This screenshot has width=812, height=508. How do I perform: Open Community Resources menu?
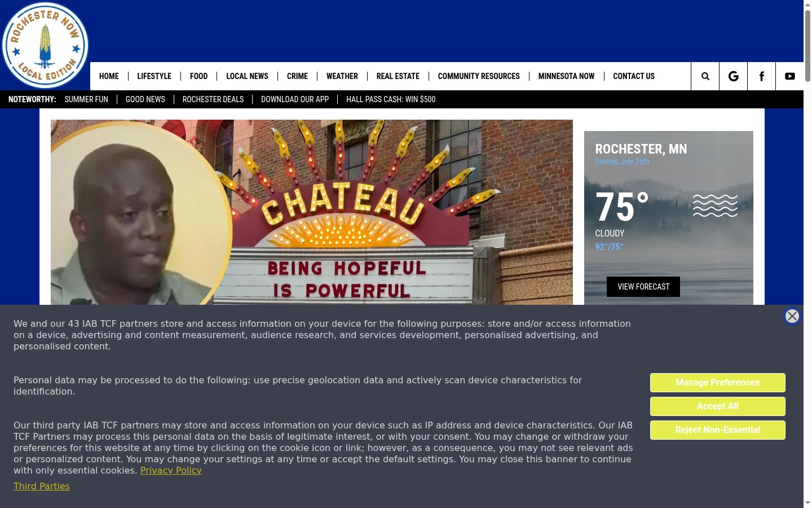coord(479,76)
